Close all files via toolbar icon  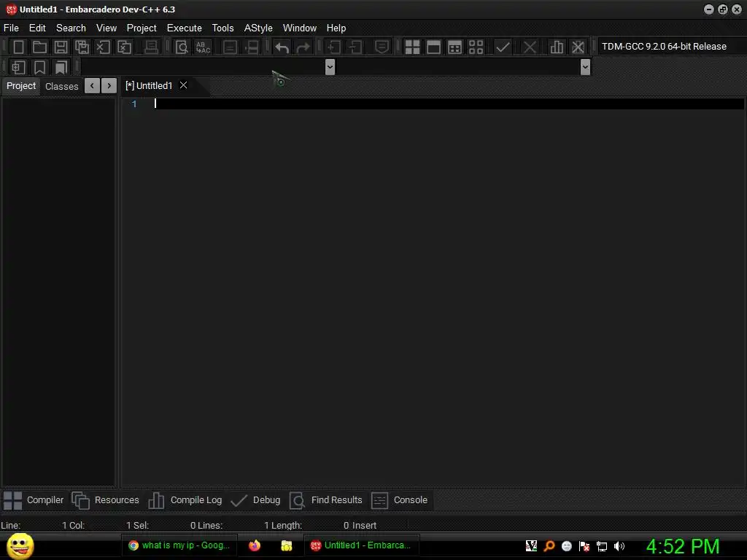(124, 47)
